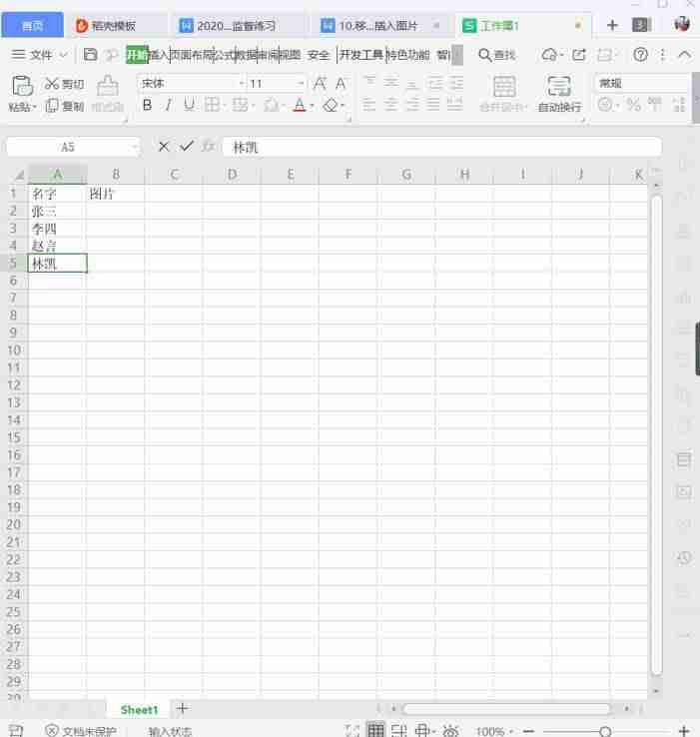Center text horizontally

pyautogui.click(x=390, y=104)
